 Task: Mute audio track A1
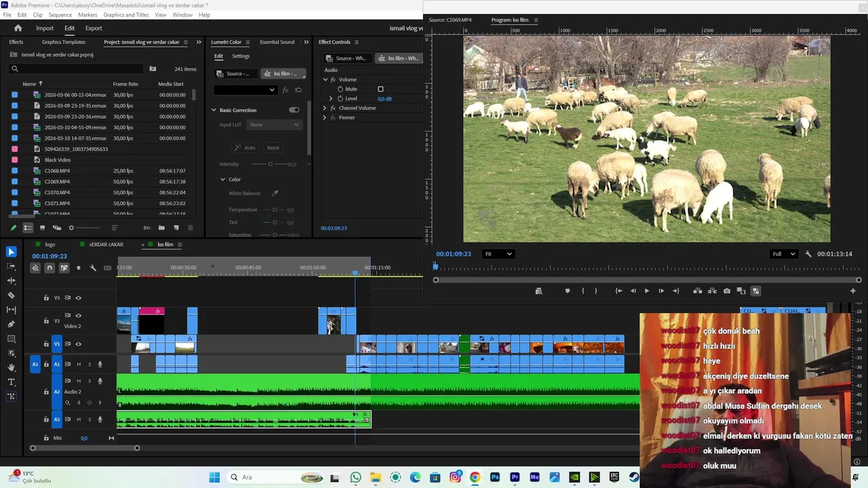pyautogui.click(x=79, y=364)
